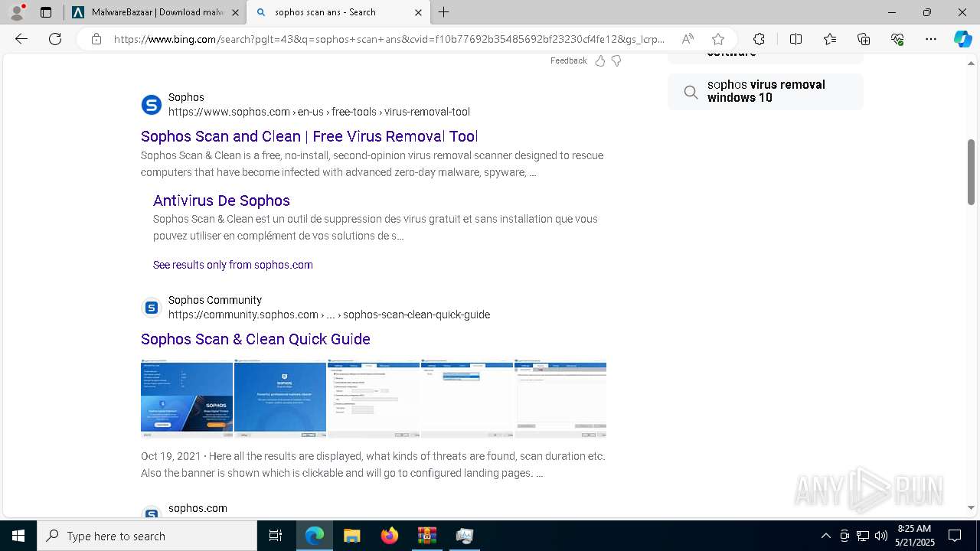Screen dimensions: 980x551
Task: See results only from sophos.com
Action: point(233,265)
